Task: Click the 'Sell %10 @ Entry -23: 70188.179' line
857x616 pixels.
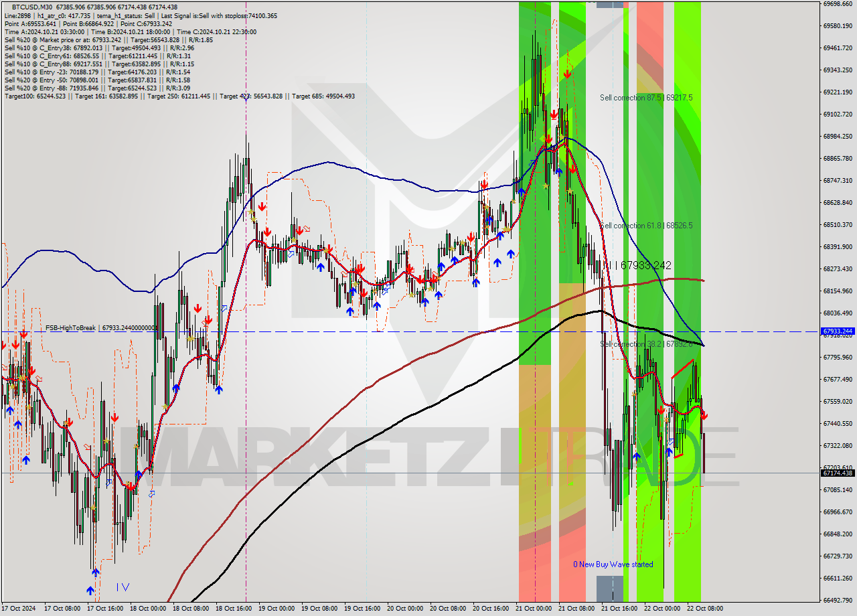Action: click(x=97, y=72)
